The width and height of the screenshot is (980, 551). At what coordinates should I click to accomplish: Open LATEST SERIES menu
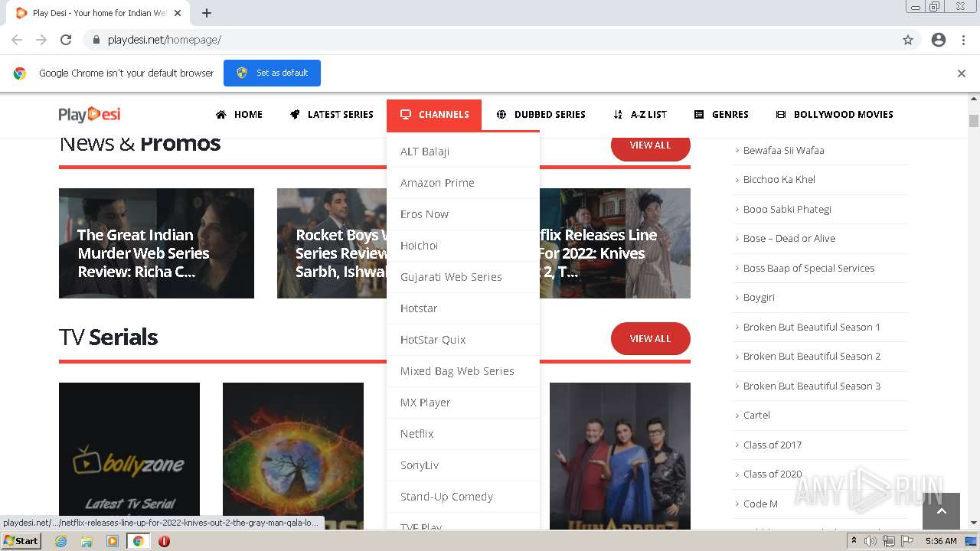coord(332,115)
